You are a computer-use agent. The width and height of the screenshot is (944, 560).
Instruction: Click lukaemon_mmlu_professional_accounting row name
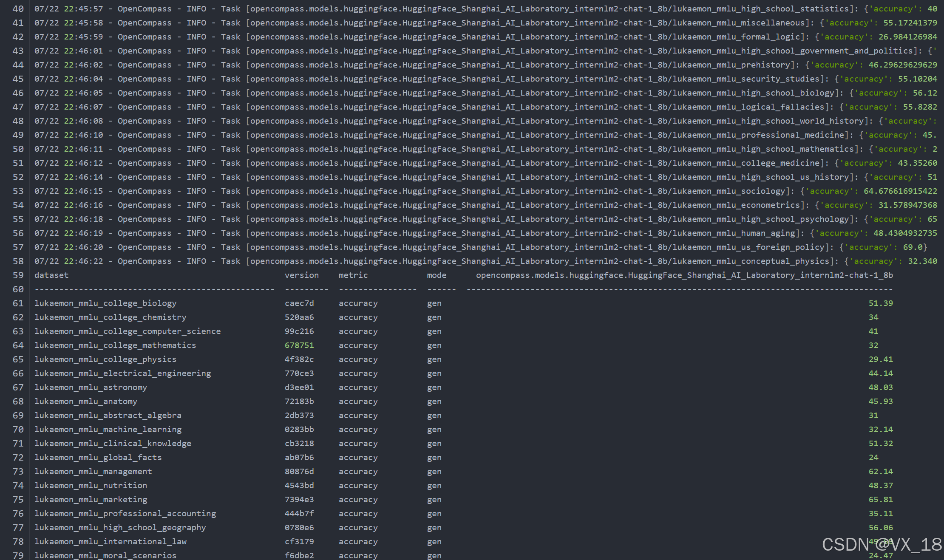[x=125, y=514]
